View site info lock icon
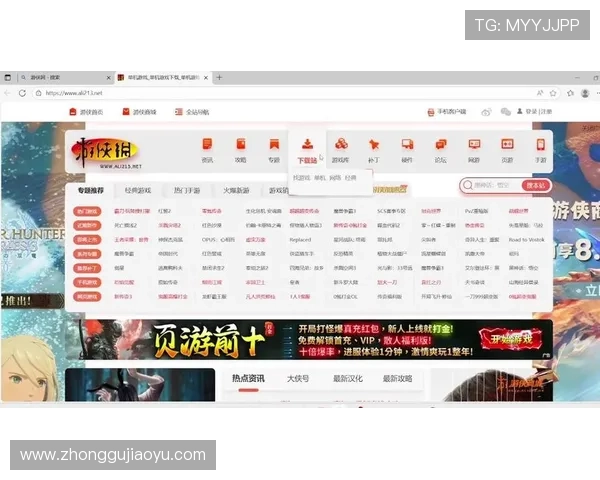The height and width of the screenshot is (480, 600). tap(38, 93)
